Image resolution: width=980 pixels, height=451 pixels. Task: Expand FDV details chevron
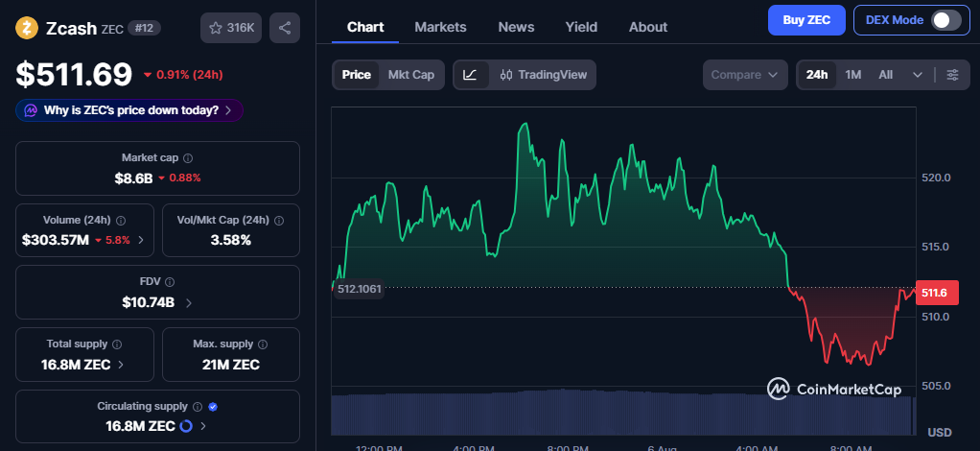(x=189, y=303)
